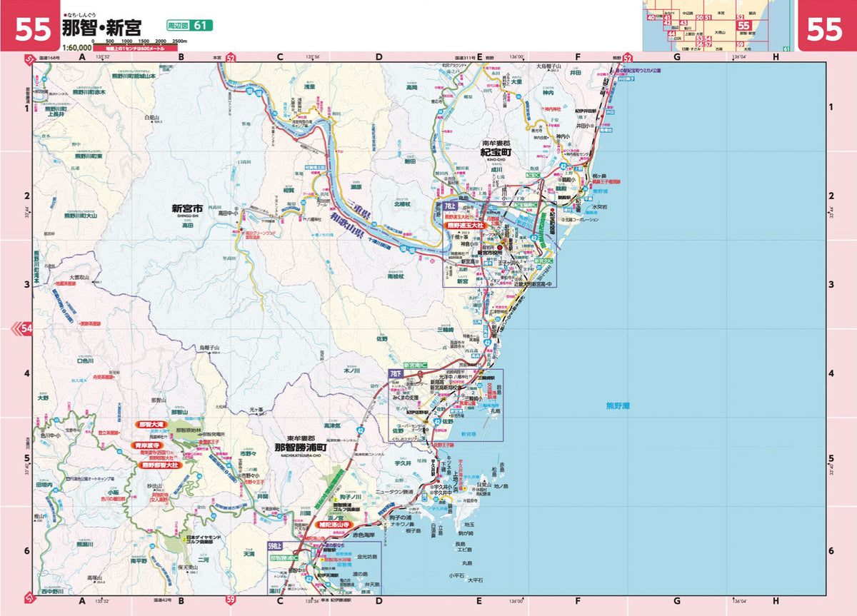Click the 51 page marker at map corner
857x616 pixels.
point(29,59)
